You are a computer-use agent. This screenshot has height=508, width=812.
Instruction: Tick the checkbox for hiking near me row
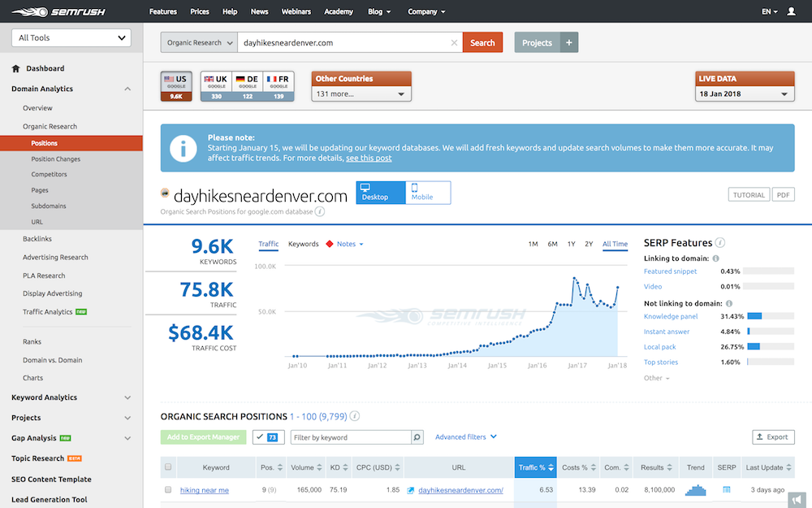pyautogui.click(x=168, y=490)
